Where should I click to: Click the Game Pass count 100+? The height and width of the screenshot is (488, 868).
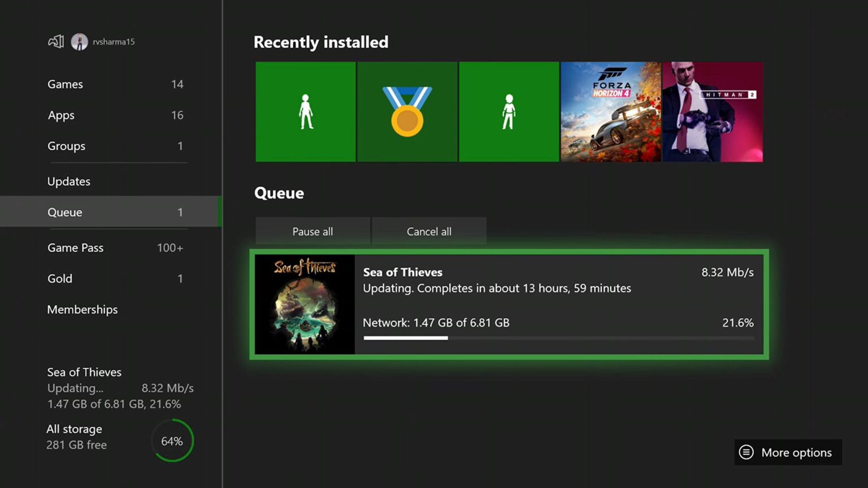click(x=170, y=248)
